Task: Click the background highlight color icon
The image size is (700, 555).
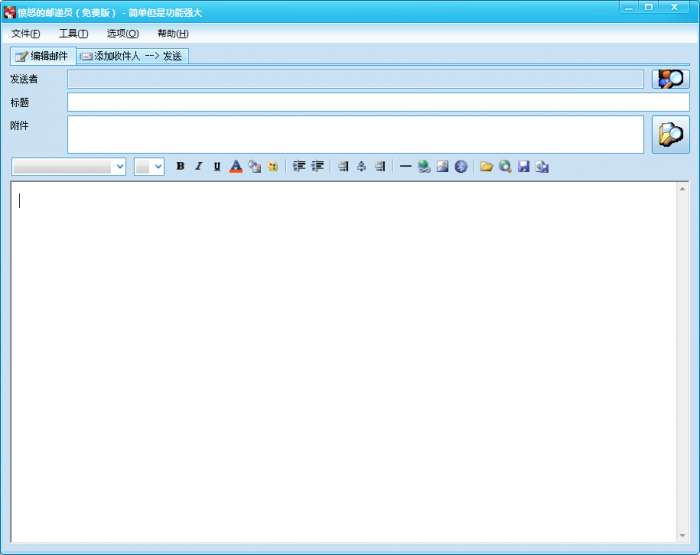Action: 255,167
